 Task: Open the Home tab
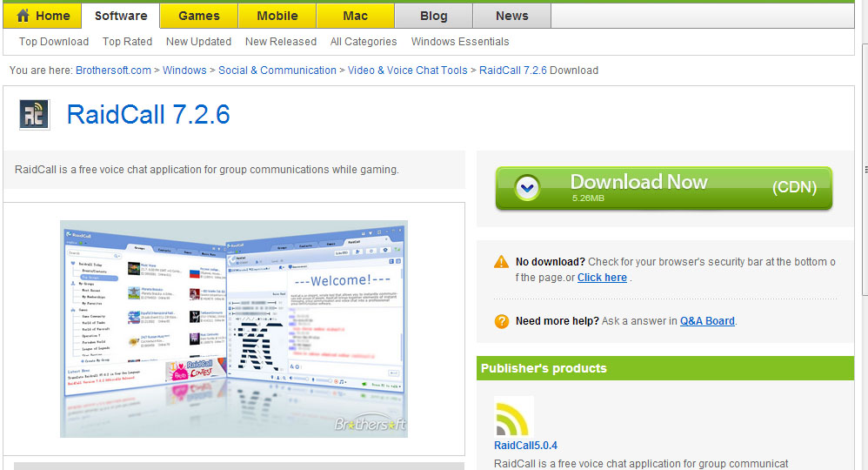(43, 16)
